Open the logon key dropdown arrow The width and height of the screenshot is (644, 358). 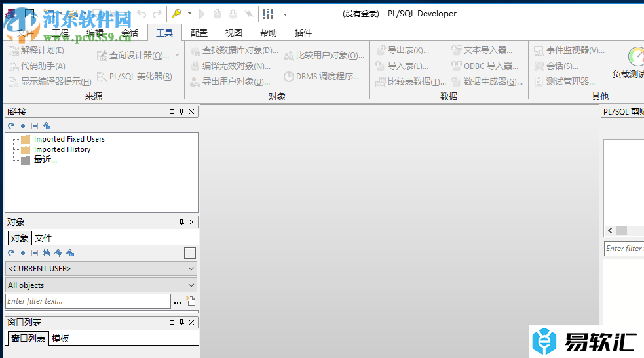tap(189, 14)
